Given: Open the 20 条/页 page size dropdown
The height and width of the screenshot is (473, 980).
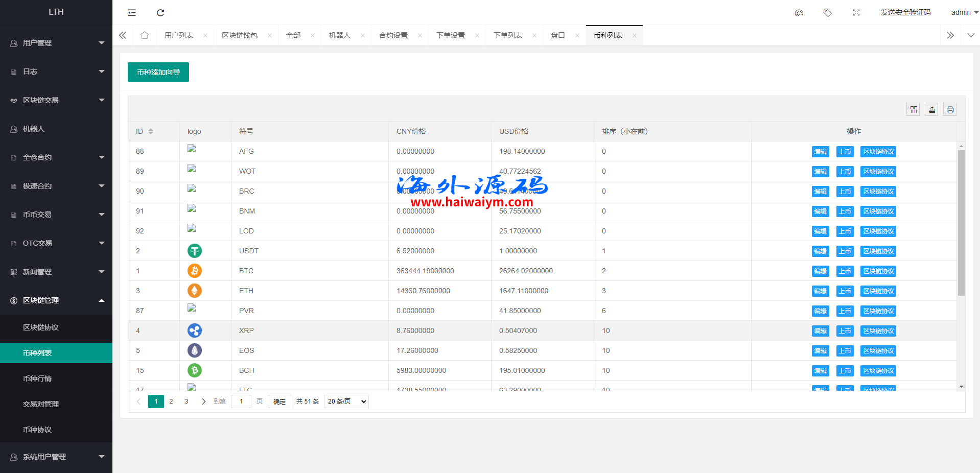Looking at the screenshot, I should 346,401.
